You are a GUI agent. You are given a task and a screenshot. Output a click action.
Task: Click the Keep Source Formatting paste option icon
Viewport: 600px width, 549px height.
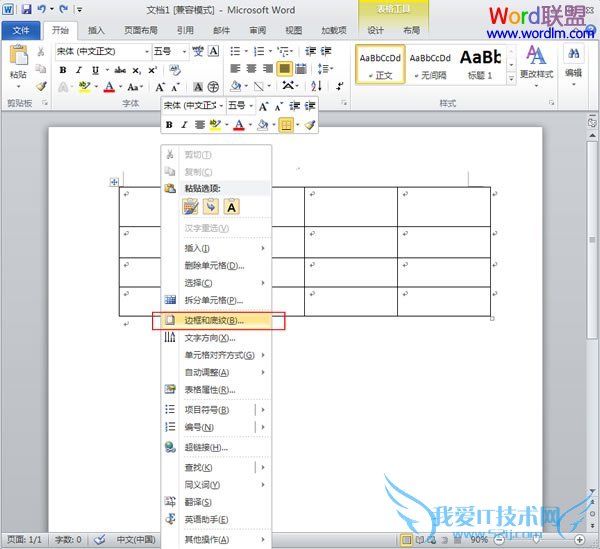191,207
